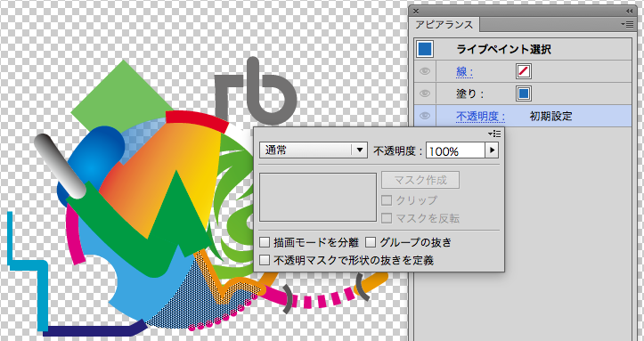Select the ライブペイント選択 title row
The width and height of the screenshot is (644, 341).
523,49
